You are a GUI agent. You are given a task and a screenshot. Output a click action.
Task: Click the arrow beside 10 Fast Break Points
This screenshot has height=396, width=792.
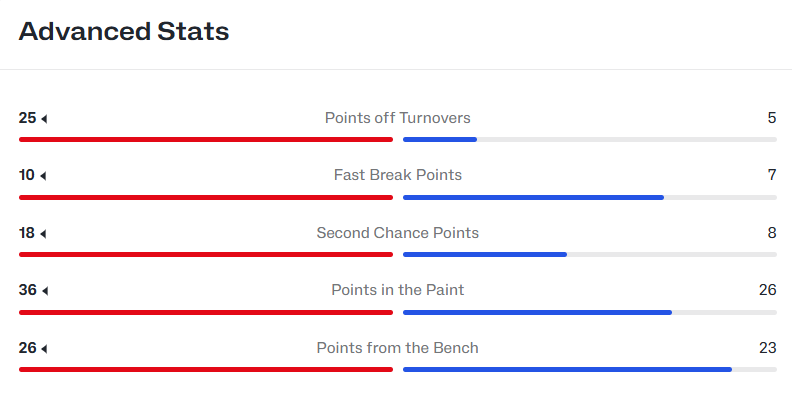click(x=43, y=176)
